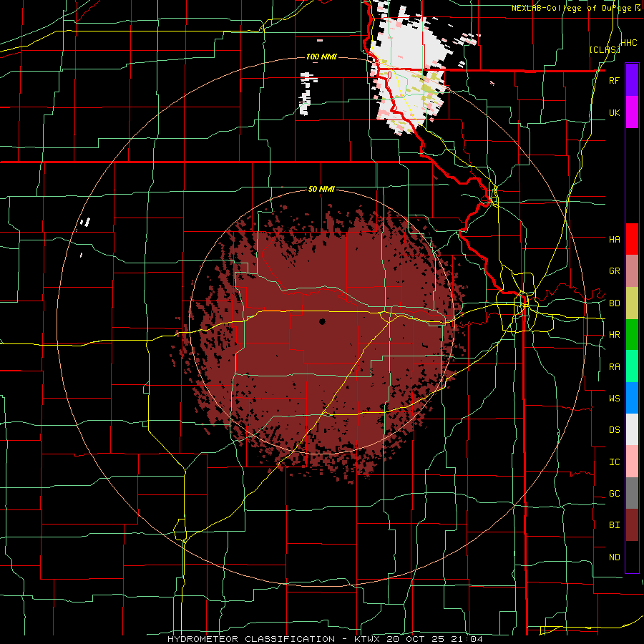
Task: Click the GC gray legend swatch
Action: (x=632, y=493)
